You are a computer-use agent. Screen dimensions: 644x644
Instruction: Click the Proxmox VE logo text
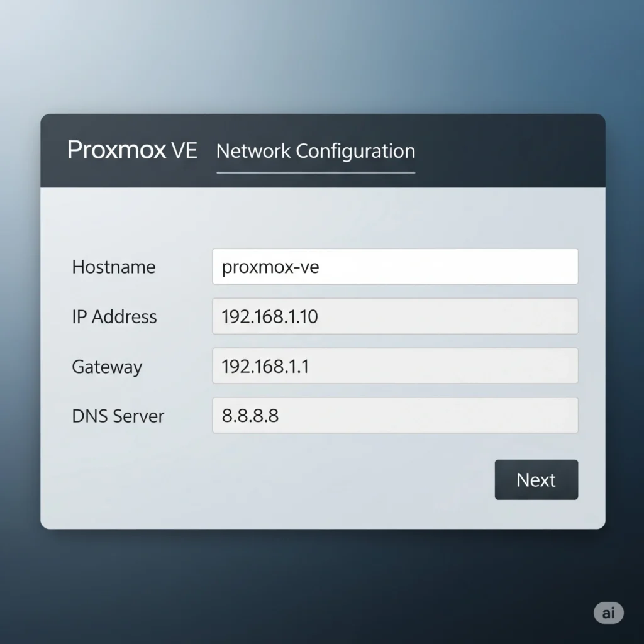pos(132,150)
